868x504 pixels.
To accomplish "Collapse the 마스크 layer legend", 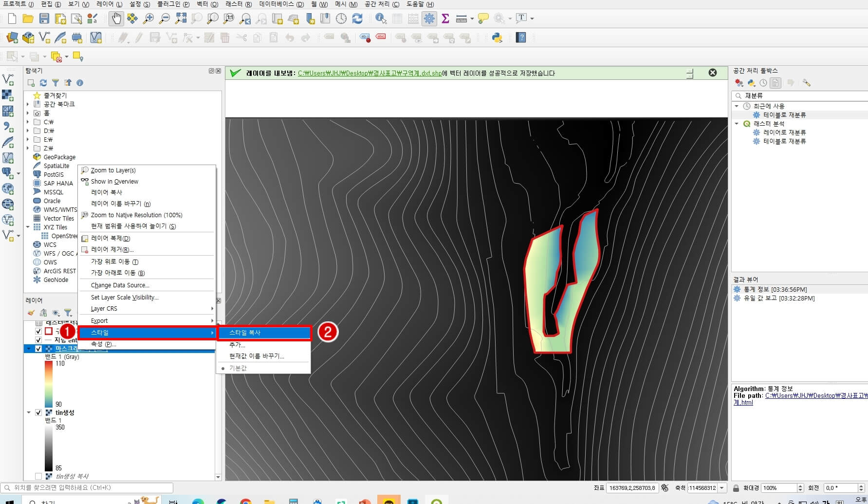I will 29,349.
